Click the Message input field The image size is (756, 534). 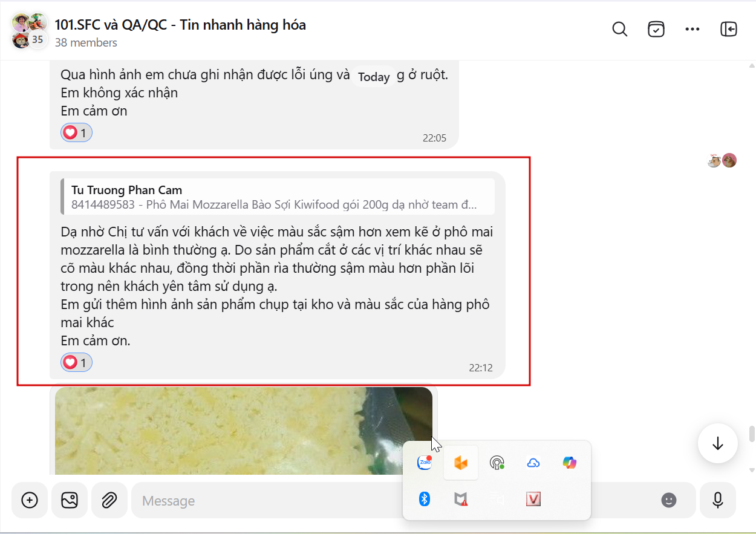393,500
